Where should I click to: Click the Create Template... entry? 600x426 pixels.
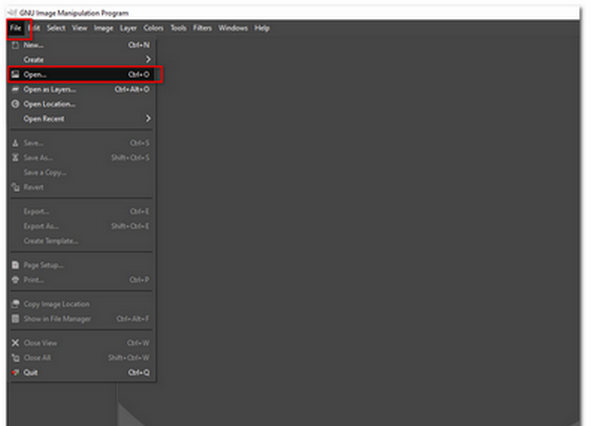point(81,241)
